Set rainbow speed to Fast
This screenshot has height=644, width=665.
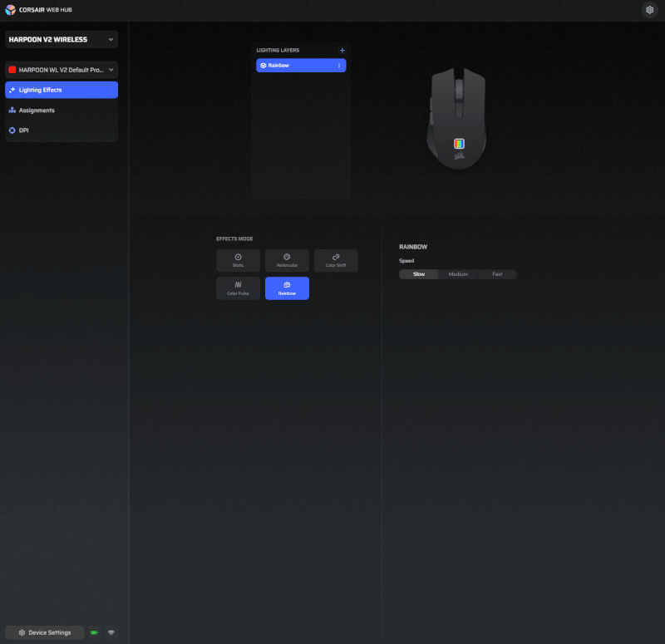(497, 274)
